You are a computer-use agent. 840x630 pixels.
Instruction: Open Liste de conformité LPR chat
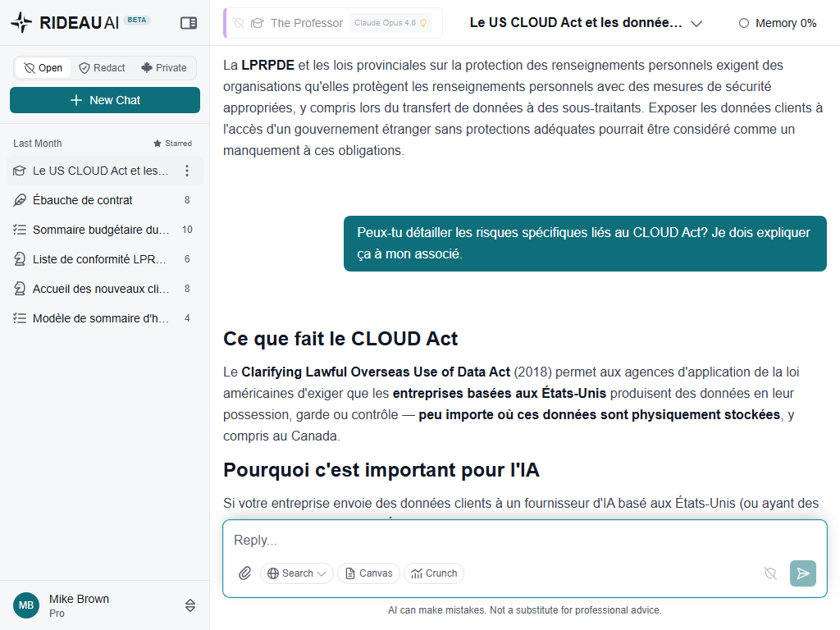(x=104, y=259)
